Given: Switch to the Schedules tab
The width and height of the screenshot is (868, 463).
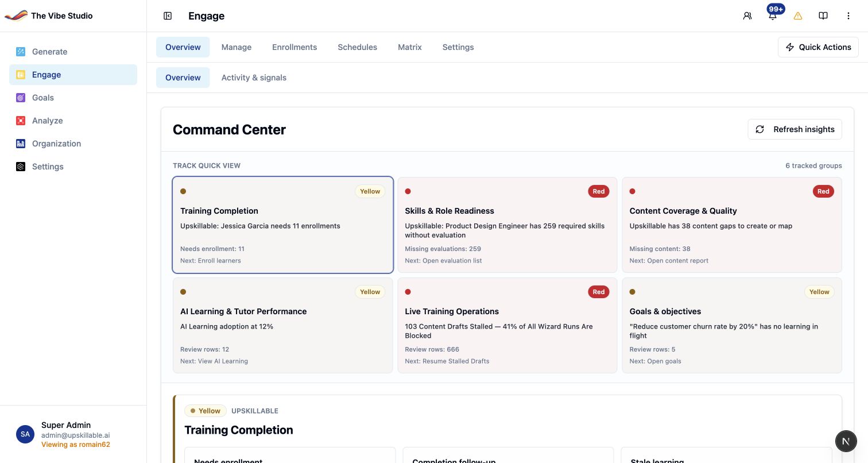Looking at the screenshot, I should point(357,47).
